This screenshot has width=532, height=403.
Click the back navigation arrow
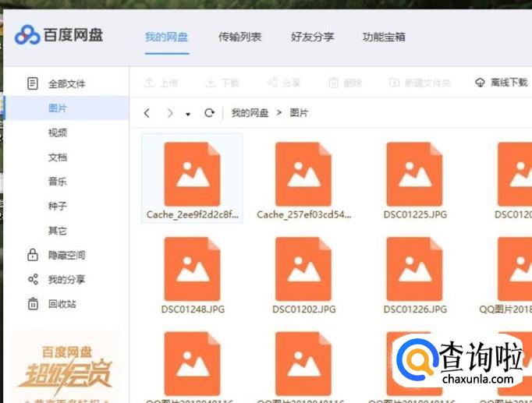147,113
